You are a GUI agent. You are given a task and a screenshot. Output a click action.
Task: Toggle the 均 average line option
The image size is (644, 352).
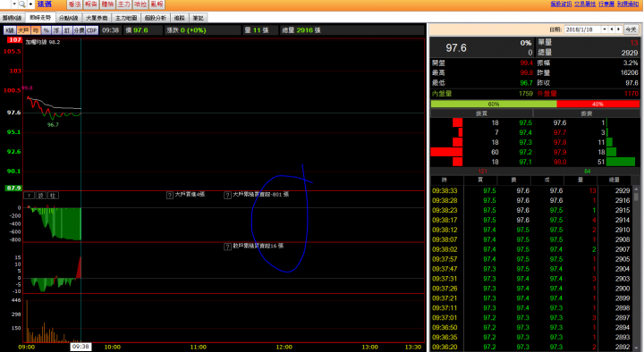(36, 30)
